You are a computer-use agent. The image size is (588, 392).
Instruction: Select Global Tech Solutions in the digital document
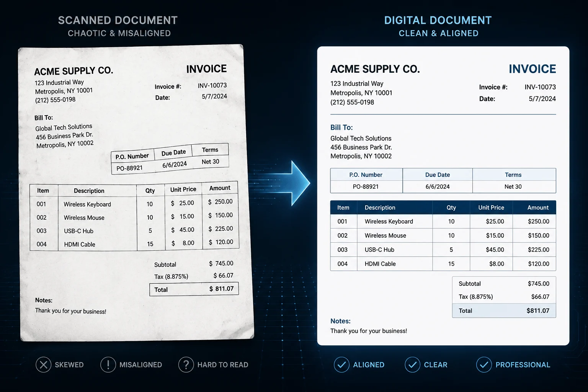click(x=361, y=138)
